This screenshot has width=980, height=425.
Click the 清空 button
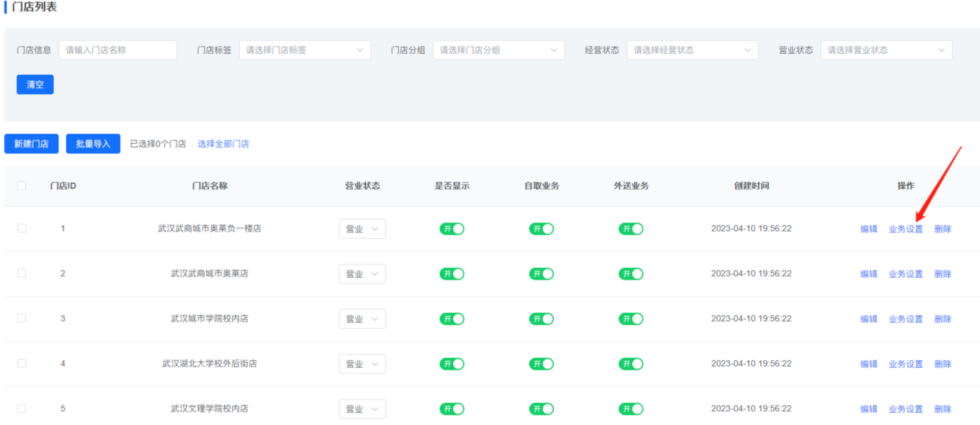tap(35, 85)
